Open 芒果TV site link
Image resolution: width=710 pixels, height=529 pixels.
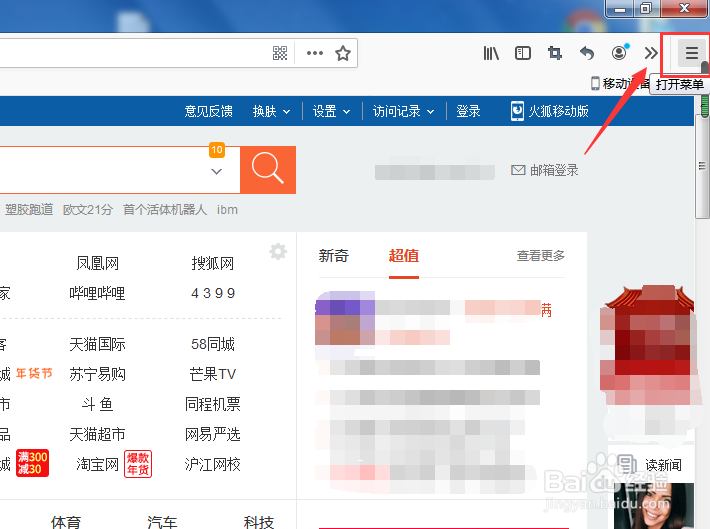point(213,374)
